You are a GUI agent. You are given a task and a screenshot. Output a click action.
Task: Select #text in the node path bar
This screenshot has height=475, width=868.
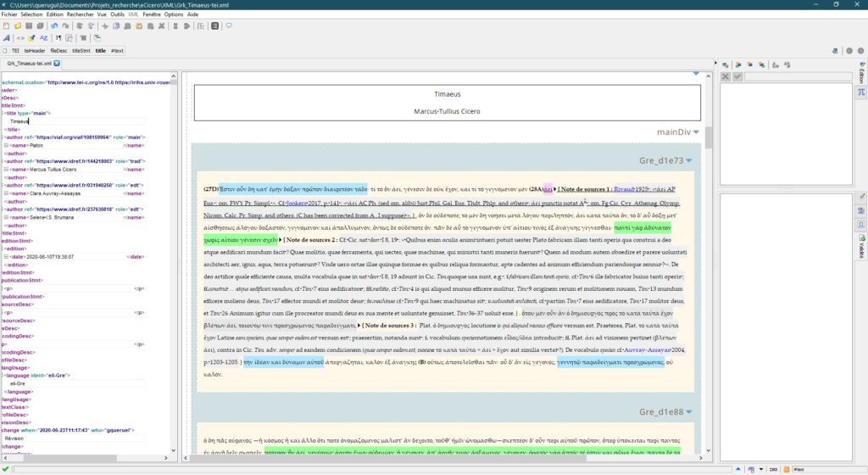click(x=117, y=51)
